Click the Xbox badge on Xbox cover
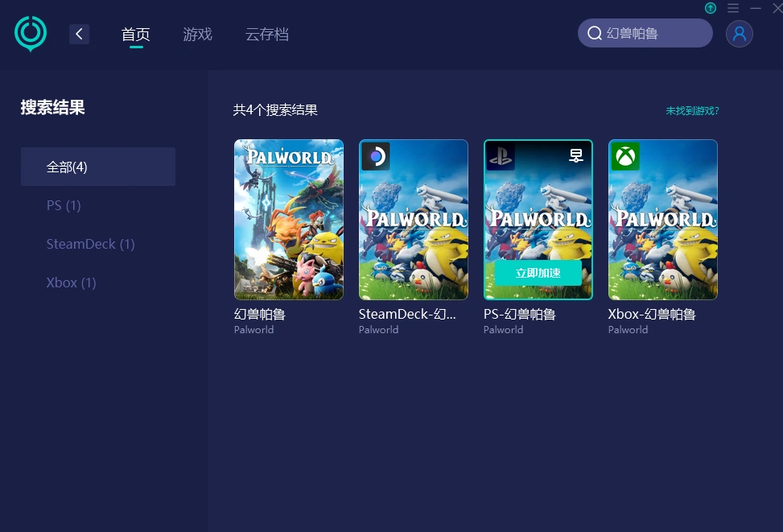The width and height of the screenshot is (783, 532). 625,156
